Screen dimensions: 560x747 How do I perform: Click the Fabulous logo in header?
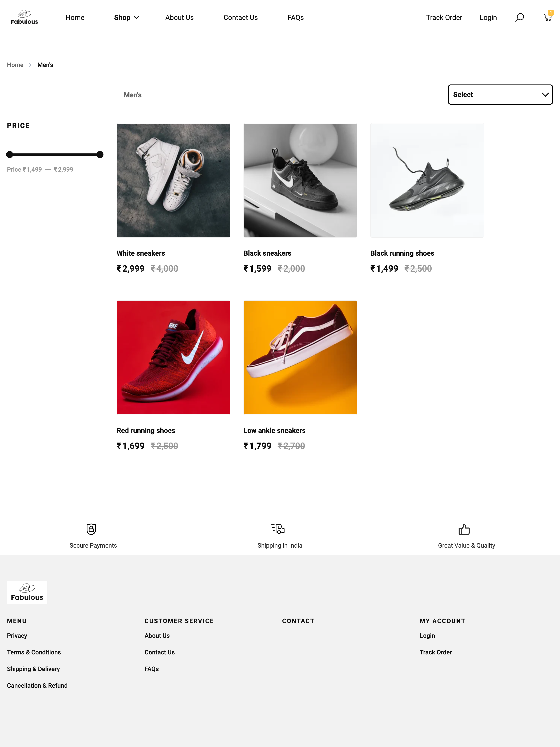(24, 17)
